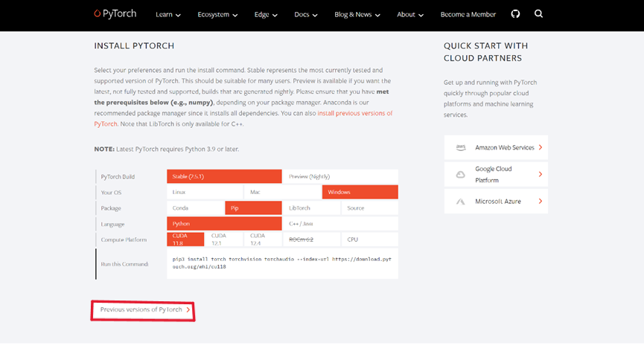Screen dimensions: 644x357
Task: Expand the About menu
Action: [x=410, y=14]
